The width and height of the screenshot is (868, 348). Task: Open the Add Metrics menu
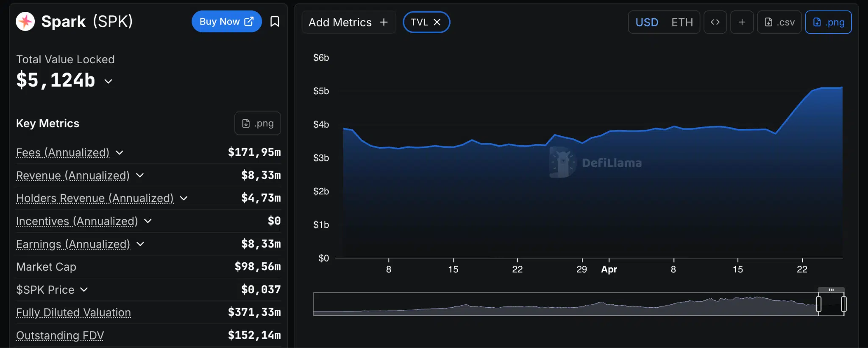pyautogui.click(x=348, y=22)
